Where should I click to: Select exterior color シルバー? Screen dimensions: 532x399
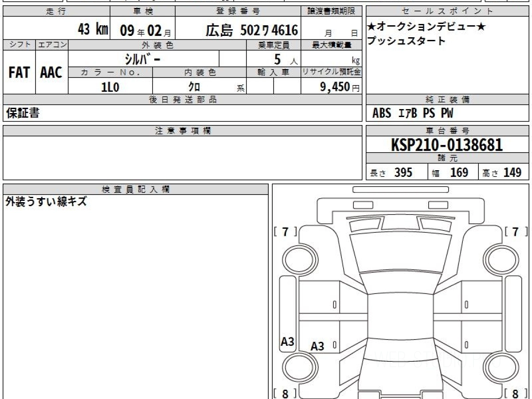(143, 59)
